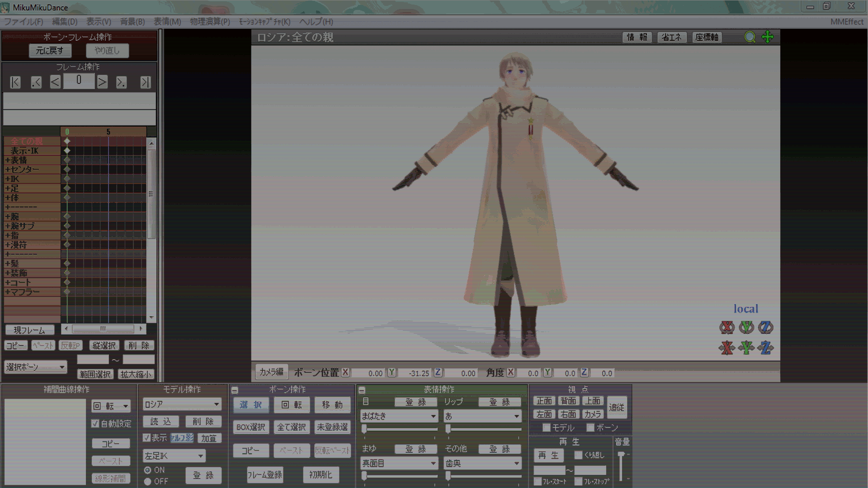Toggle フレ・ストップ checkbox

click(578, 482)
